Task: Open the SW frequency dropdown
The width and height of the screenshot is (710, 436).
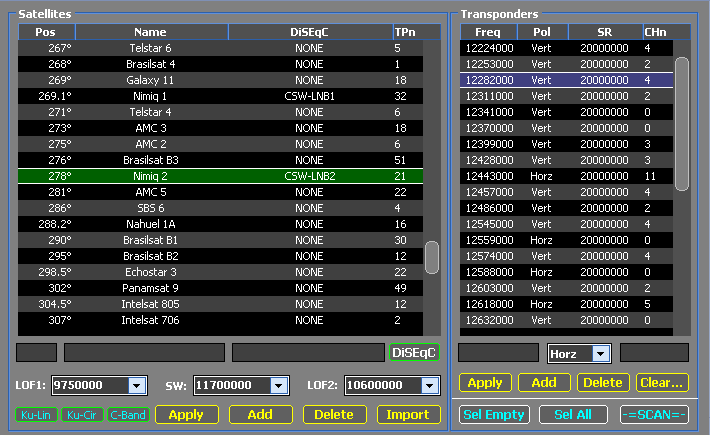Action: click(279, 386)
